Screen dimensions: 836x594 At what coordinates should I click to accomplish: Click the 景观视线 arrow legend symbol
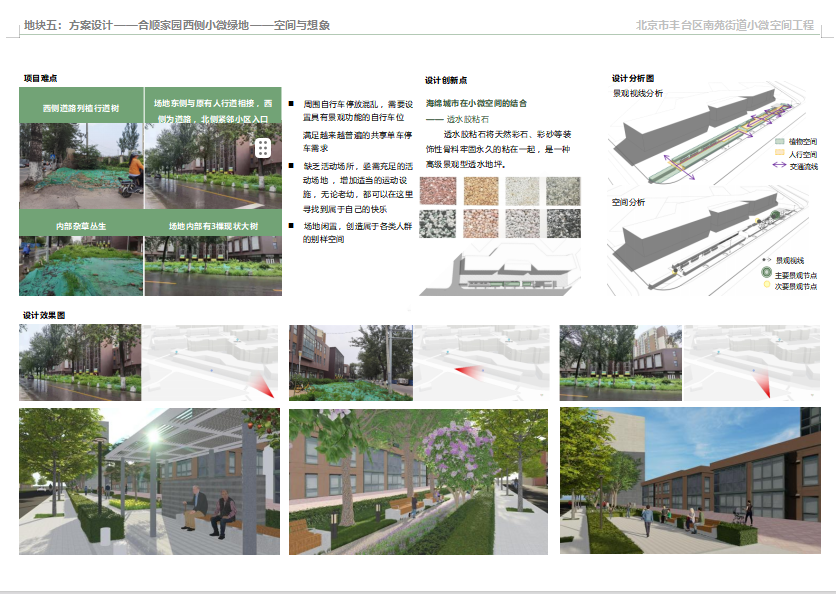point(767,258)
